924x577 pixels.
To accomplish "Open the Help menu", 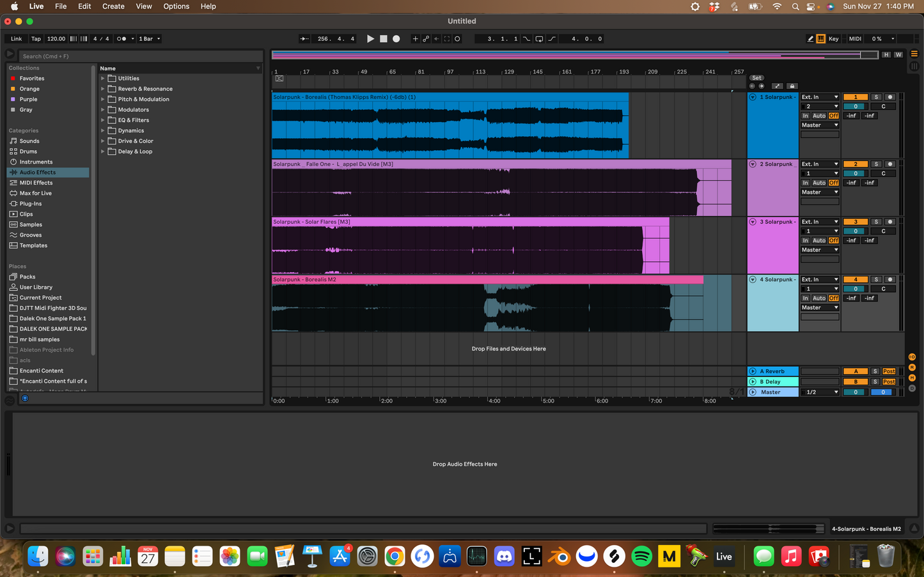I will click(208, 6).
